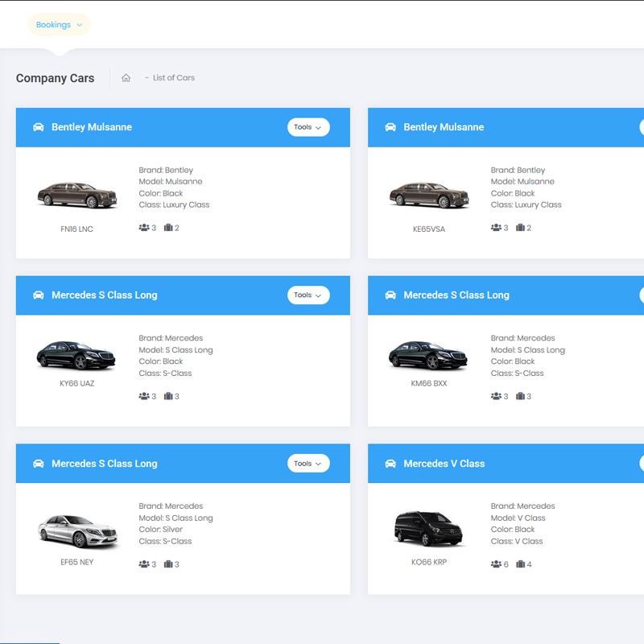Click 'Class: S-Class' on the KM66 BXX card

tap(517, 374)
